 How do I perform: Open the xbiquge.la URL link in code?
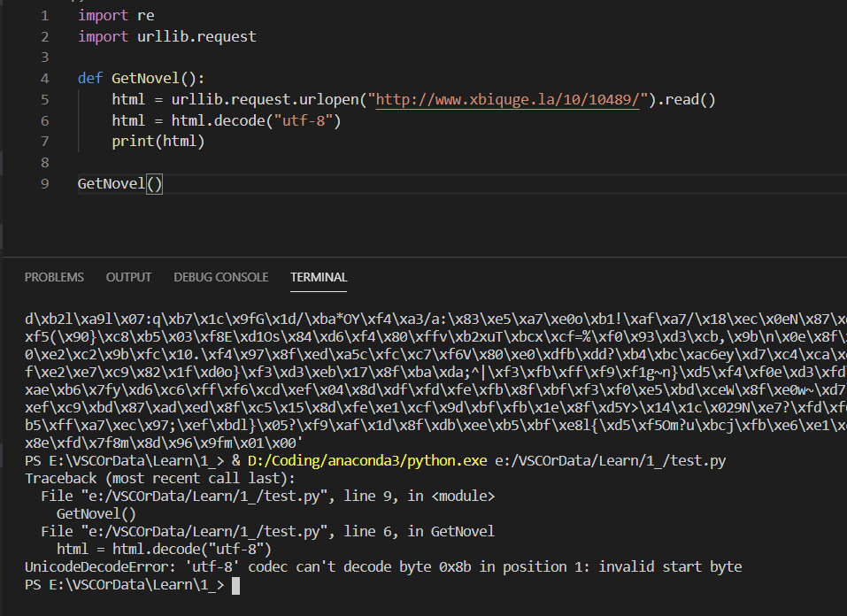click(x=507, y=99)
